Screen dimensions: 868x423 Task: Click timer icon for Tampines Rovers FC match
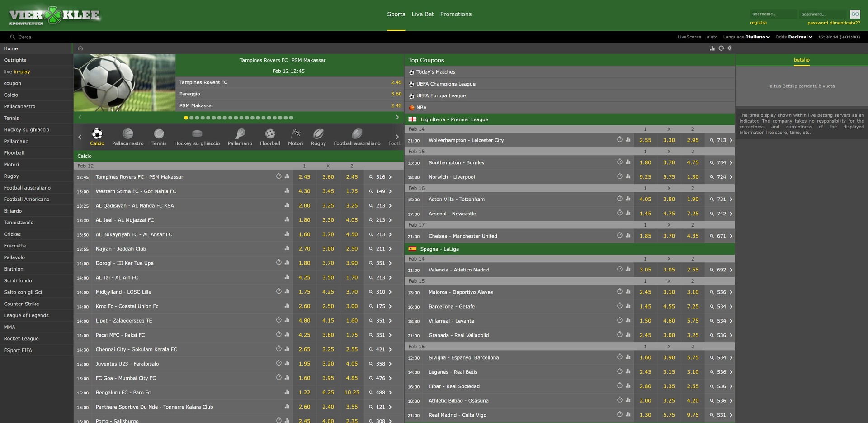click(x=279, y=176)
